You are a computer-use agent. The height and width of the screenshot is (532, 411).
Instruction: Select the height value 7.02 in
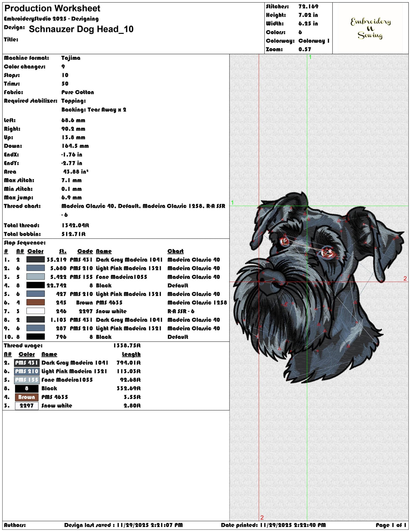click(308, 15)
